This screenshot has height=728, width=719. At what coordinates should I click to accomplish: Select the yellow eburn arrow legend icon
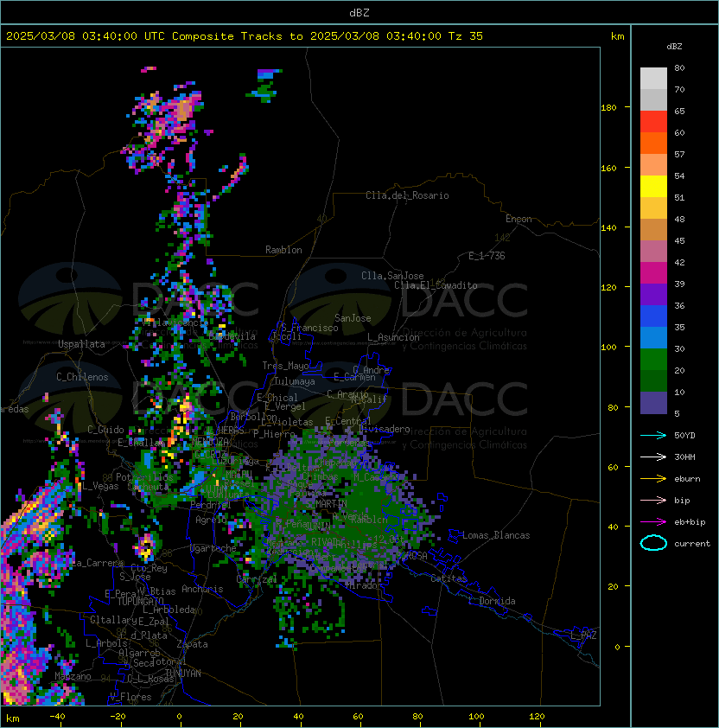pos(653,479)
